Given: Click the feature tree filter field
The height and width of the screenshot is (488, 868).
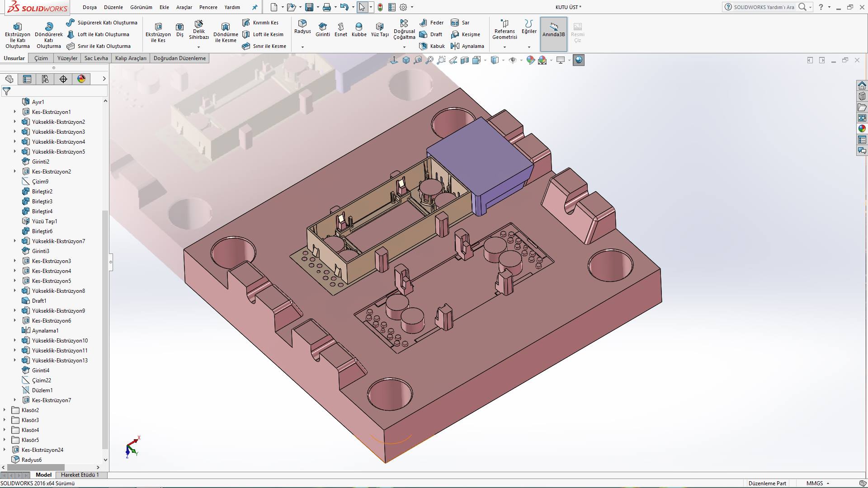Looking at the screenshot, I should point(54,91).
